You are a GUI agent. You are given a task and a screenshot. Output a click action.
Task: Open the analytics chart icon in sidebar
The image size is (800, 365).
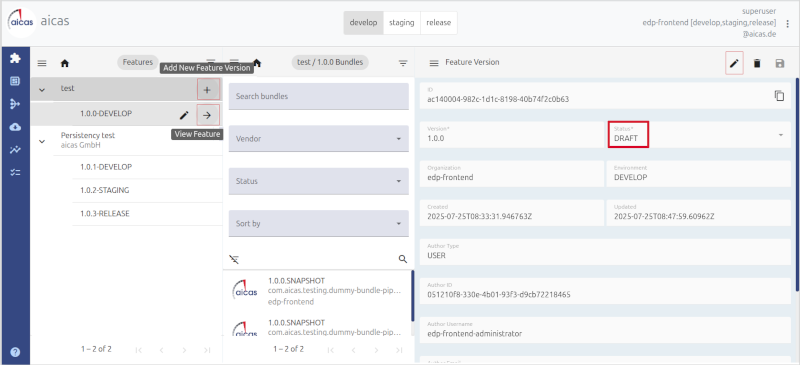(15, 150)
